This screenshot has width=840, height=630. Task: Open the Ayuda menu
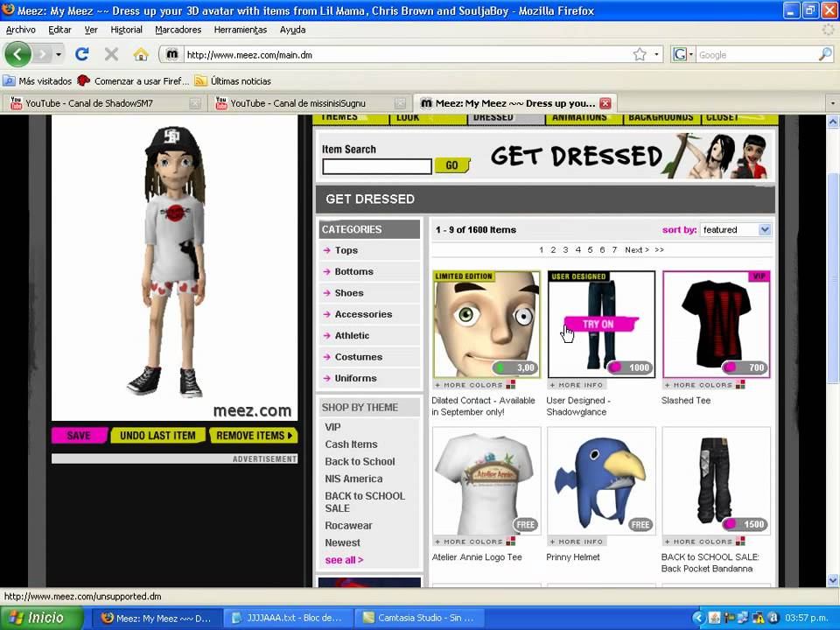[x=292, y=30]
